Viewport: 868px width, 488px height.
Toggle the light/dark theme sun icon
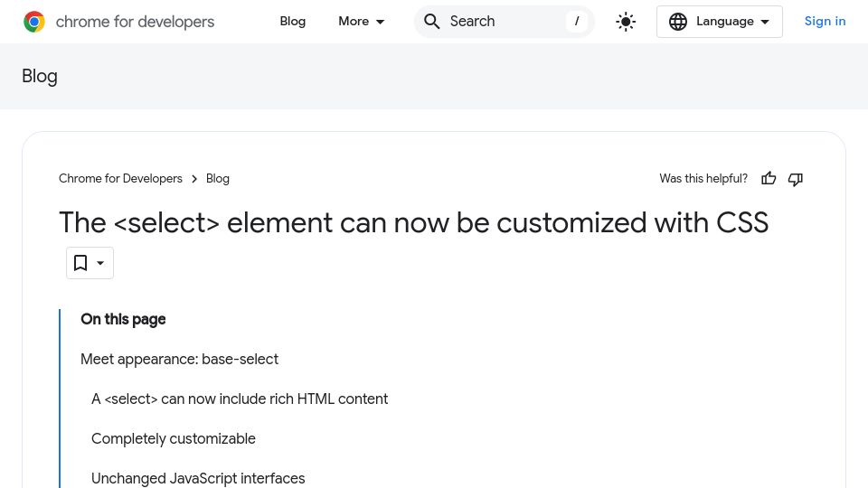(x=626, y=22)
